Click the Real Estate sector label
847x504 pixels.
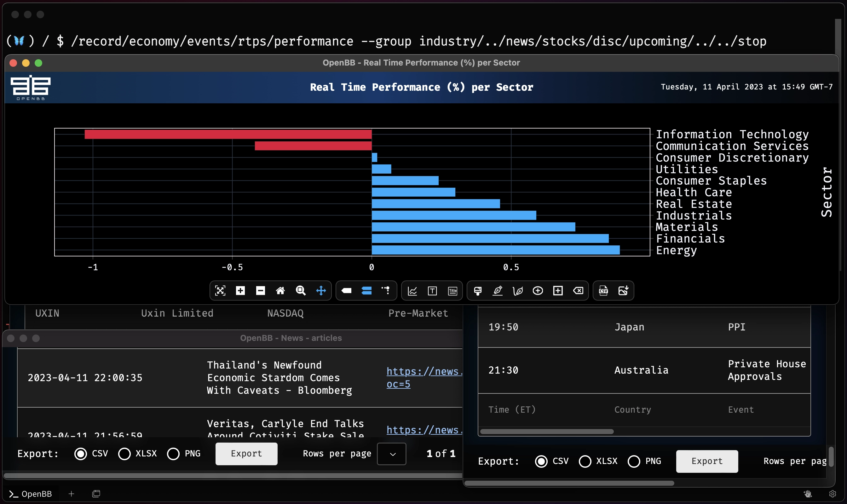(x=694, y=204)
